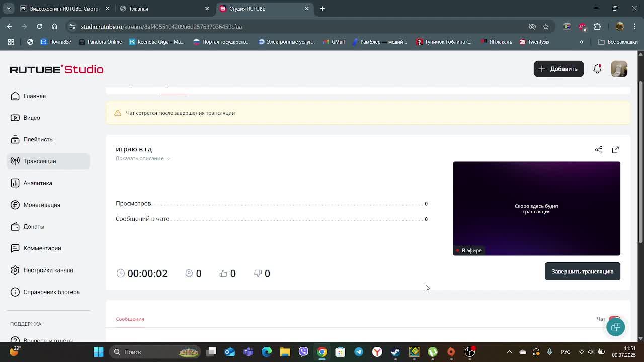The height and width of the screenshot is (362, 644).
Task: Open Pandora Online bookmark
Action: [100, 42]
